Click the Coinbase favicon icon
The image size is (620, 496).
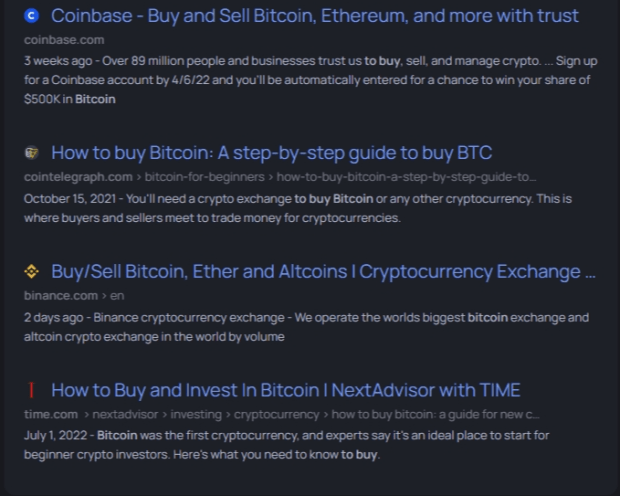(31, 15)
